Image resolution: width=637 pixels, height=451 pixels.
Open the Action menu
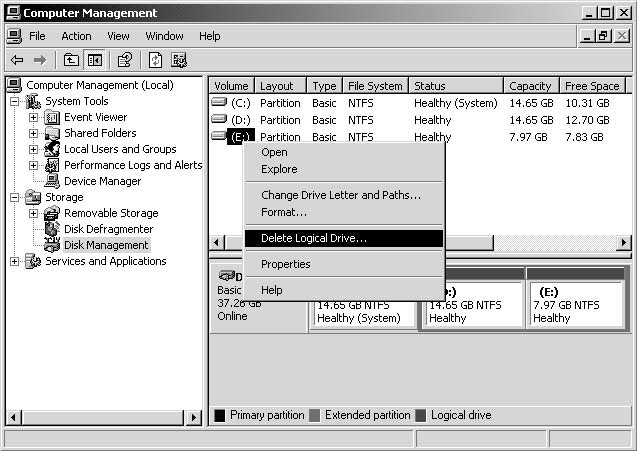(x=76, y=36)
